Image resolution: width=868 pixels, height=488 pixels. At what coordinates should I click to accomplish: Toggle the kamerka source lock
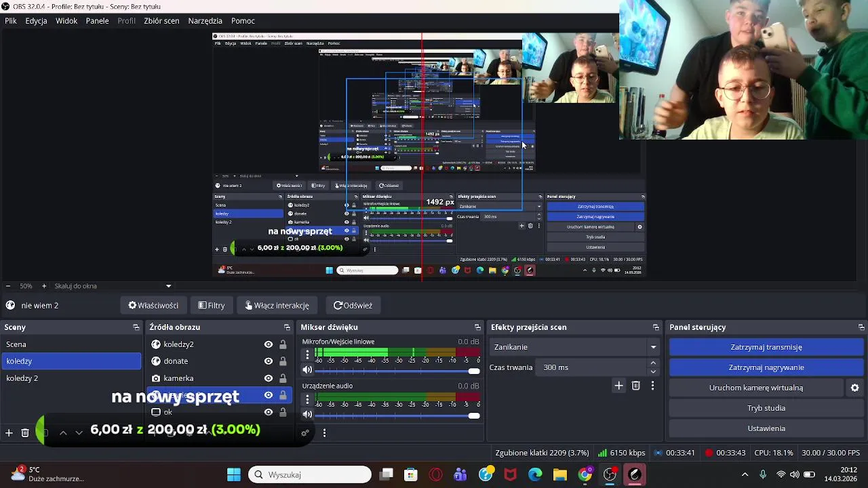[x=283, y=378]
